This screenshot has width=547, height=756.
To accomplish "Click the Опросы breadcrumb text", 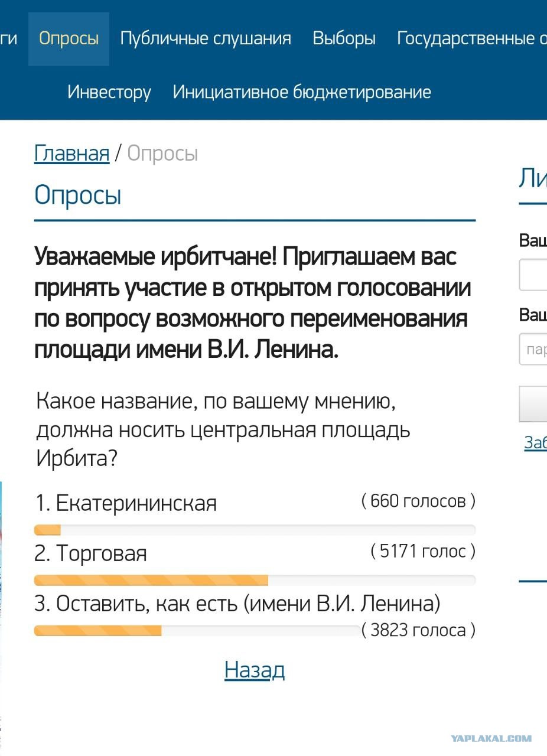I will point(162,154).
